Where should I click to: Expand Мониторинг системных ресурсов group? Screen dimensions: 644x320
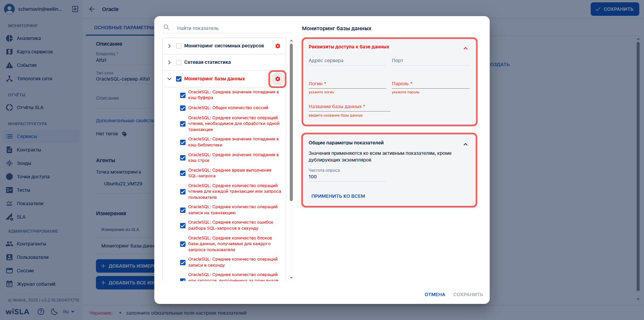pos(169,46)
